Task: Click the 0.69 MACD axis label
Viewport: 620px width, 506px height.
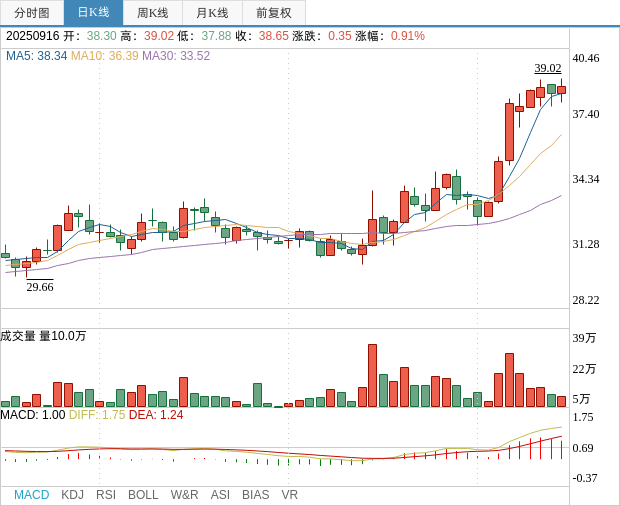Action: point(583,448)
